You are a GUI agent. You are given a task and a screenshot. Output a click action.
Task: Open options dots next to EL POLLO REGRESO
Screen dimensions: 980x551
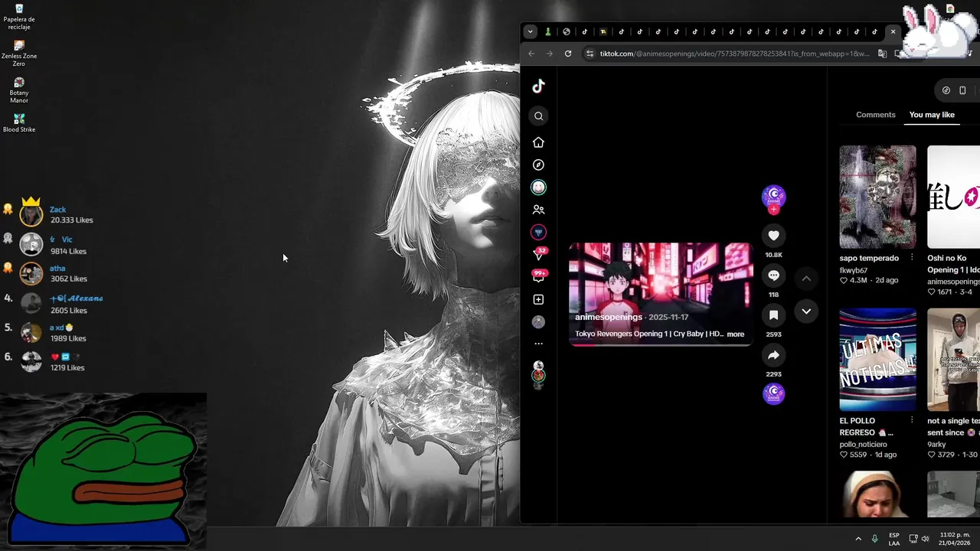tap(911, 420)
